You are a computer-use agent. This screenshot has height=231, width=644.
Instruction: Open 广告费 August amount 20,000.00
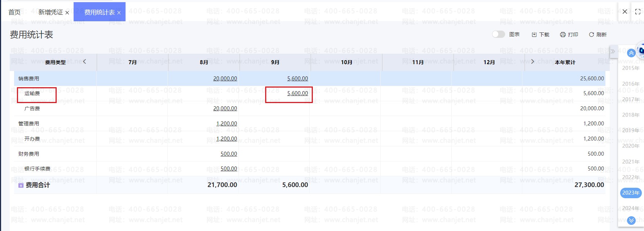pos(225,108)
